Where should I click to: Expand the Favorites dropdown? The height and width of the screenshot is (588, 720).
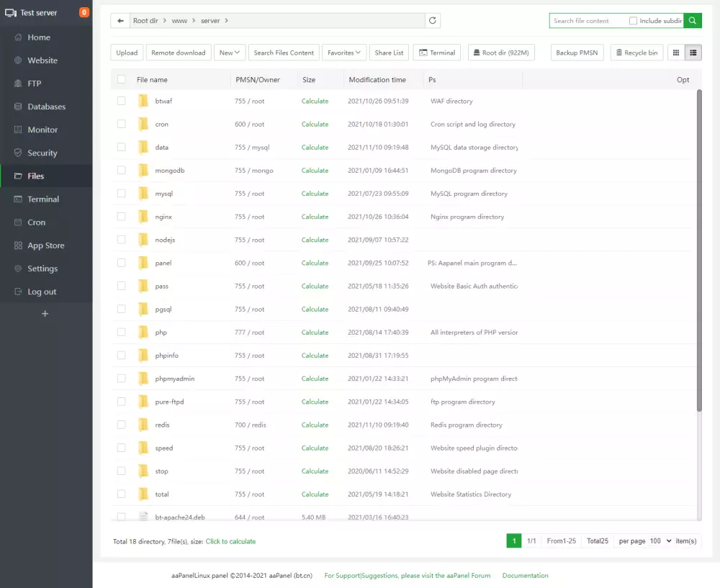[x=344, y=52]
